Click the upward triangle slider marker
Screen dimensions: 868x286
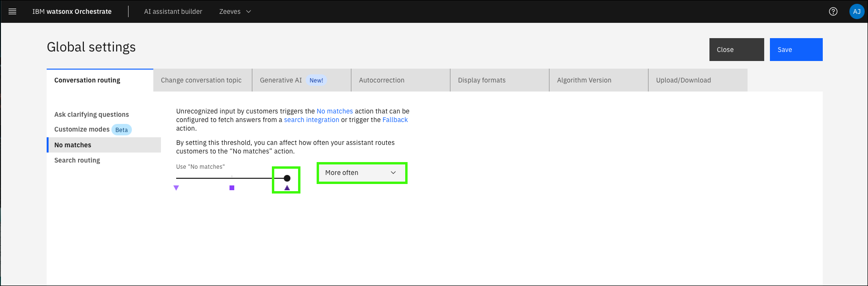click(287, 188)
